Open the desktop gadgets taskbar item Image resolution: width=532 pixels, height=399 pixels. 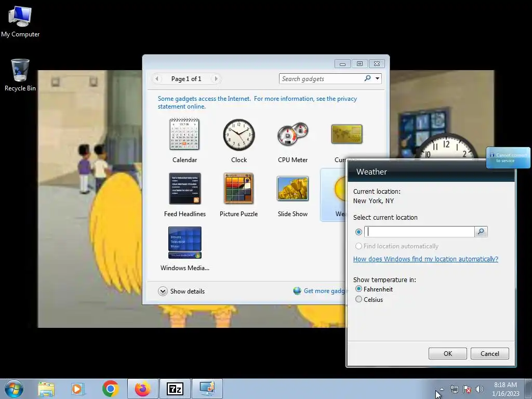coord(207,389)
